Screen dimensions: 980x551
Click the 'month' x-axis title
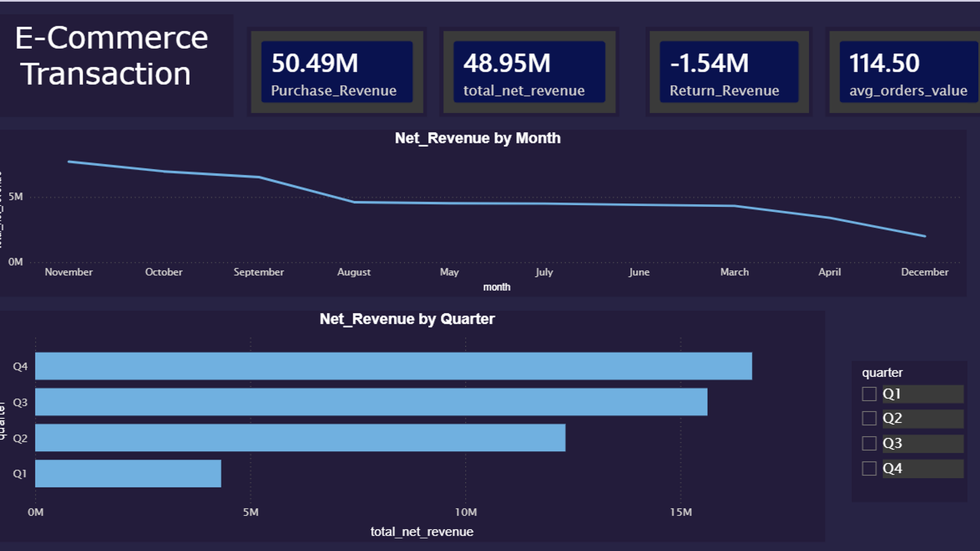(497, 287)
